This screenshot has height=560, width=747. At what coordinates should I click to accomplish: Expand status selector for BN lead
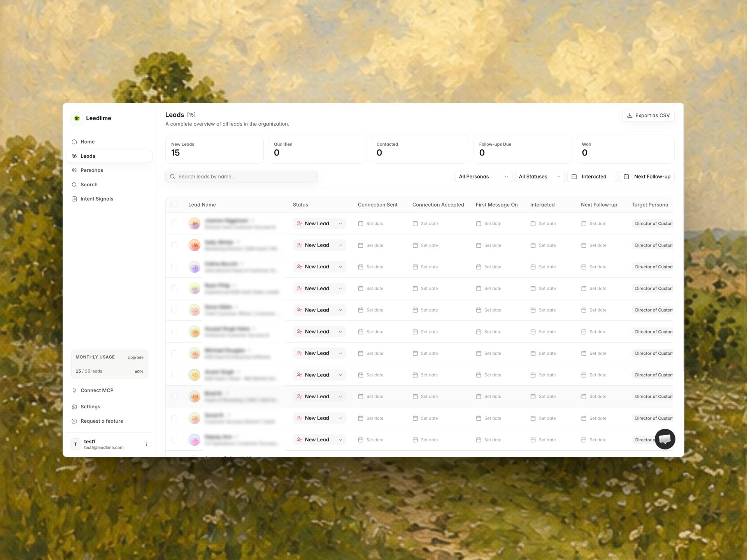tap(319, 396)
